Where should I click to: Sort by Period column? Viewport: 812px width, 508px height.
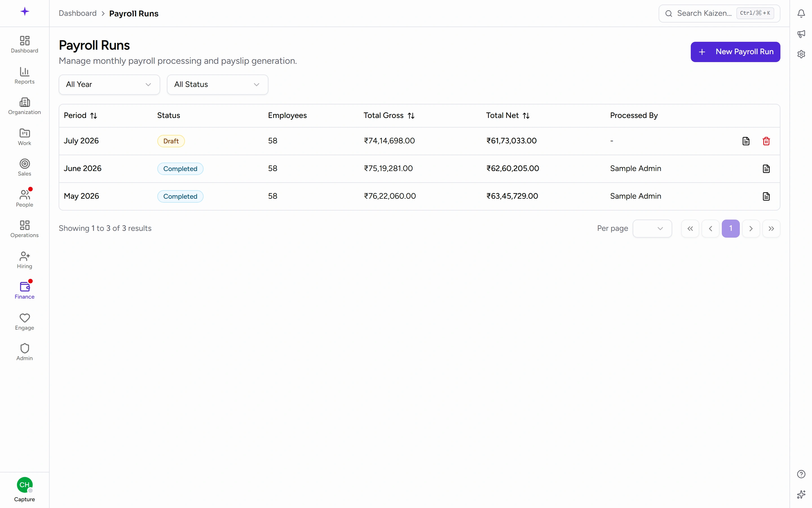[81, 116]
